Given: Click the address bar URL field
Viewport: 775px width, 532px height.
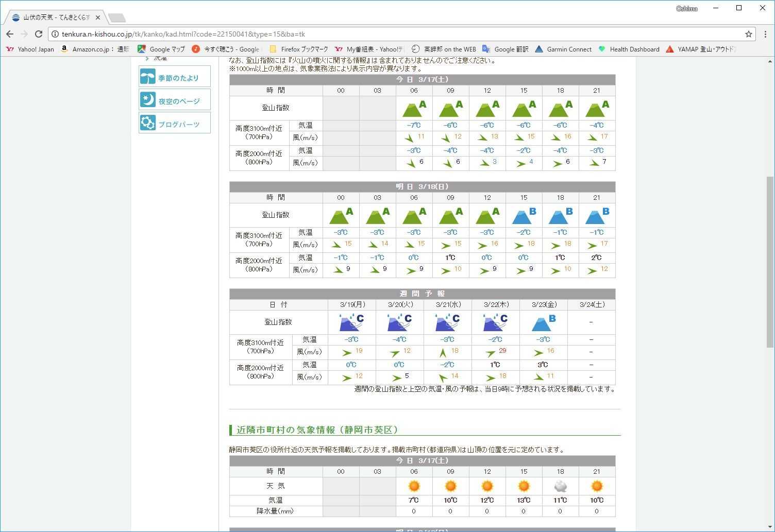Looking at the screenshot, I should coord(361,34).
